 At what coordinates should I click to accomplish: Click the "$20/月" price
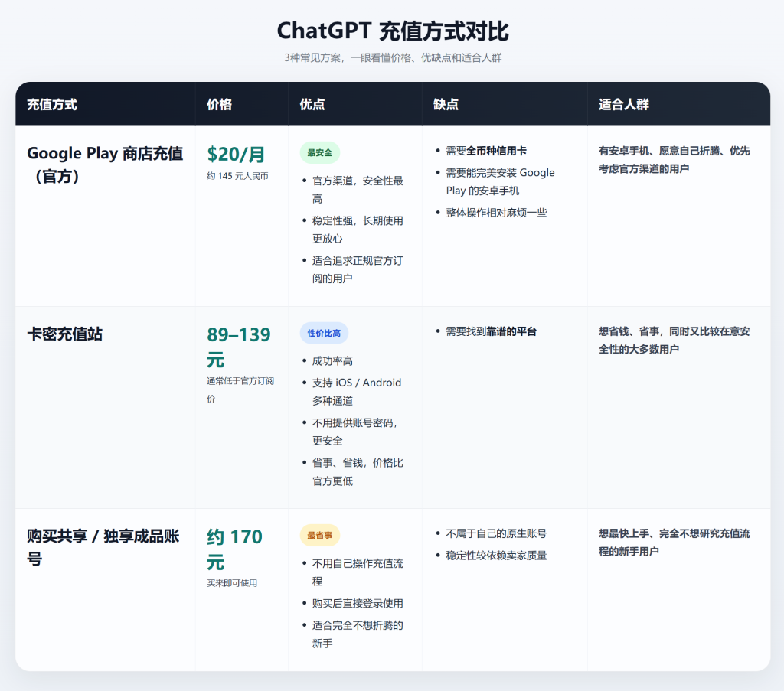coord(236,155)
